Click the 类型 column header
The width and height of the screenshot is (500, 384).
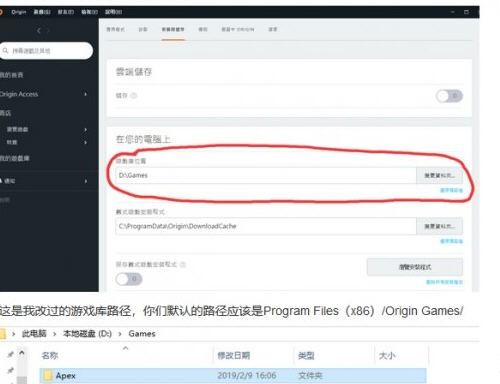(306, 356)
